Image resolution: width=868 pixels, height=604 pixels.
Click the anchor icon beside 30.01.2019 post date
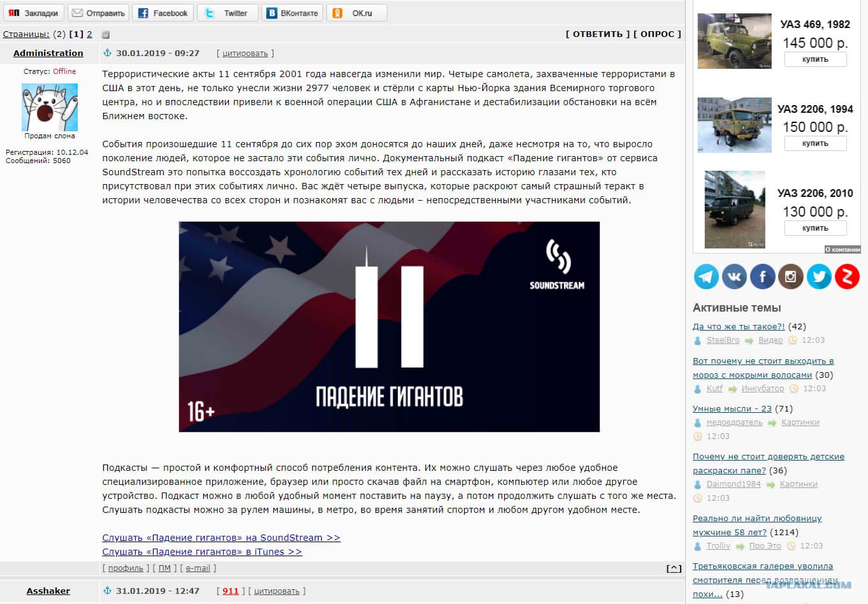click(107, 53)
